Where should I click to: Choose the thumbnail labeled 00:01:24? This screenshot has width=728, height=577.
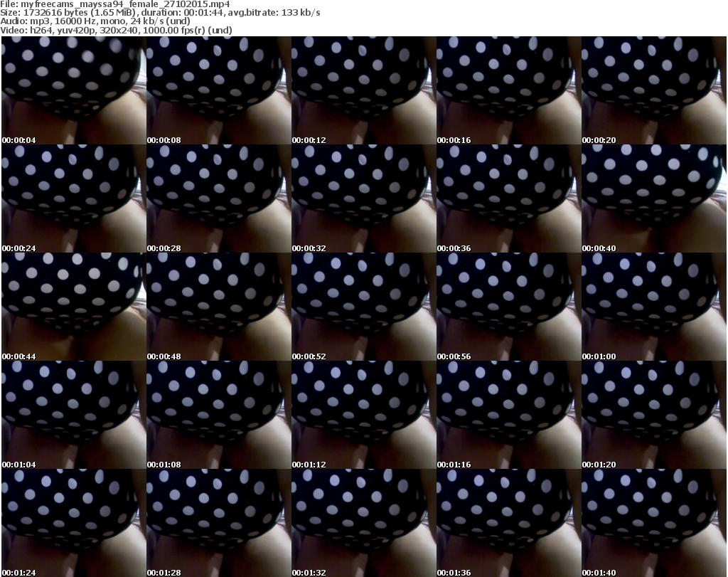point(74,523)
